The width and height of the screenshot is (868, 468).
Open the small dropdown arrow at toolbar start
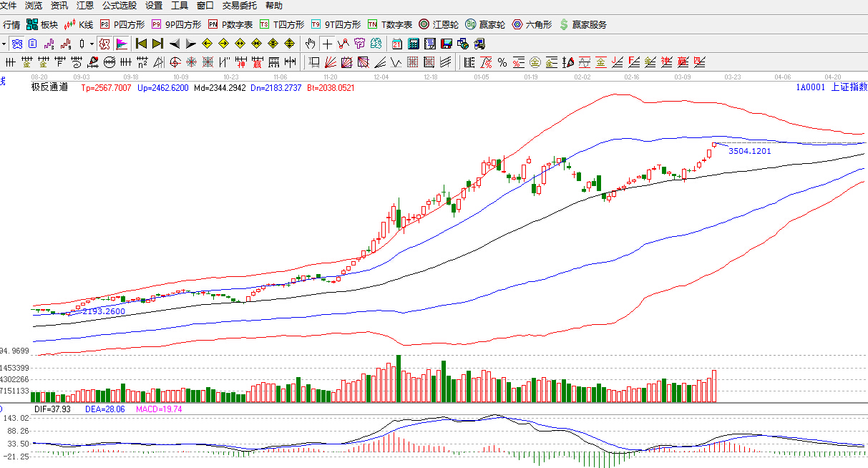click(4, 44)
